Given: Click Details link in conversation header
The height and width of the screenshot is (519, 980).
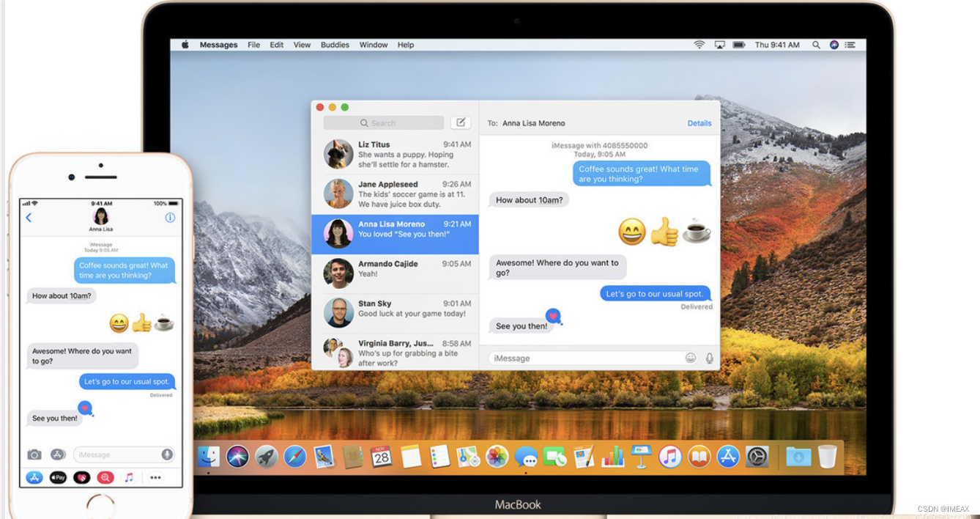Looking at the screenshot, I should [699, 123].
